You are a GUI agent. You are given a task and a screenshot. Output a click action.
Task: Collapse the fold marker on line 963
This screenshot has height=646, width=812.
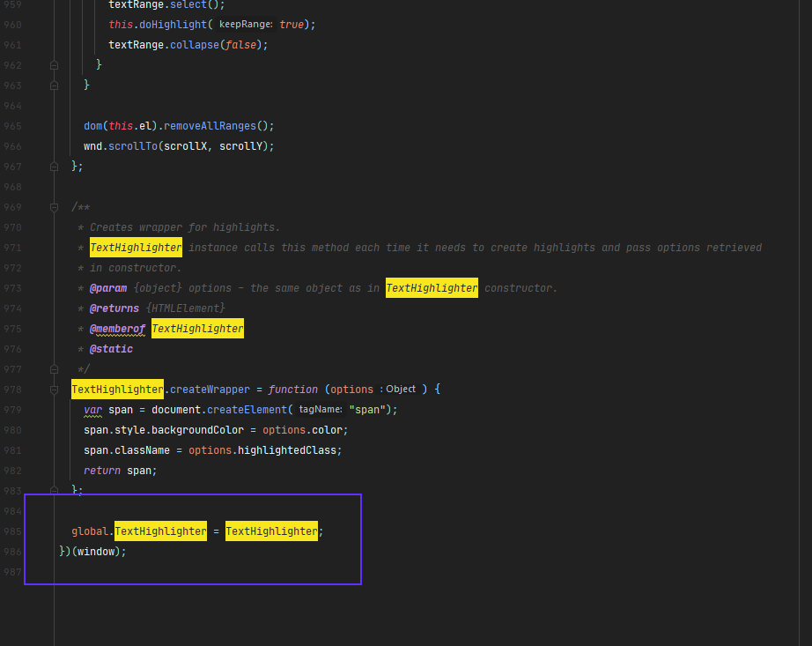click(x=54, y=85)
